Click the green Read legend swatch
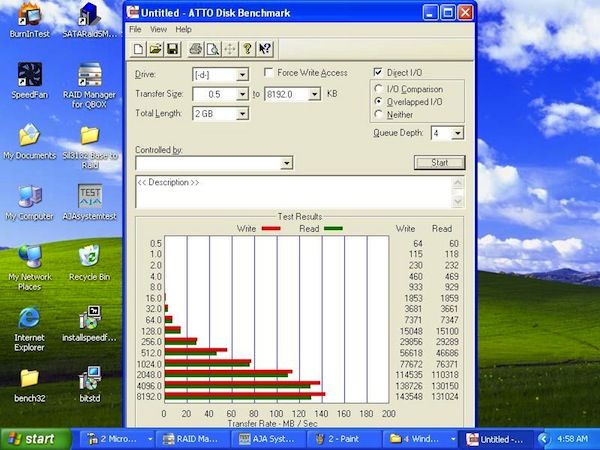 tap(333, 228)
